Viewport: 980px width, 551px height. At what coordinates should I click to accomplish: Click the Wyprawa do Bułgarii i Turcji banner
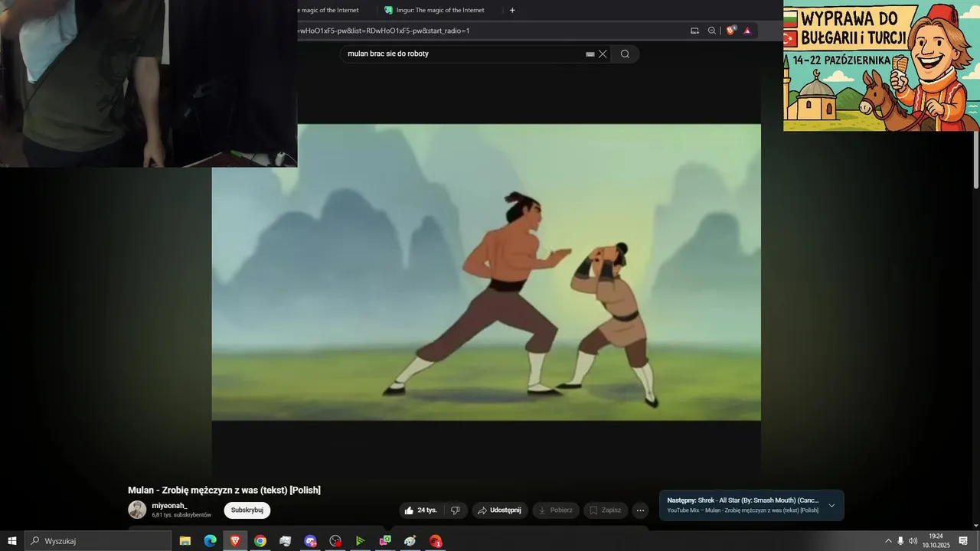tap(881, 66)
